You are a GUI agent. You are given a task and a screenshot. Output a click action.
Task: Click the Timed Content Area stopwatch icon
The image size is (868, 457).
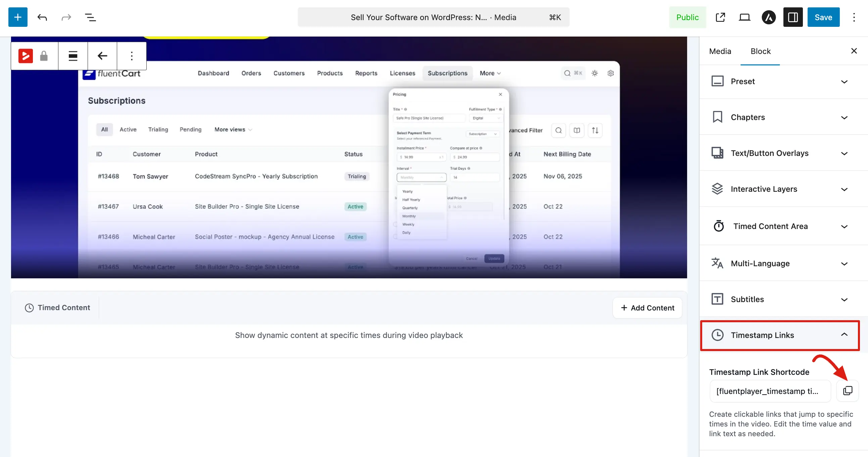(719, 226)
